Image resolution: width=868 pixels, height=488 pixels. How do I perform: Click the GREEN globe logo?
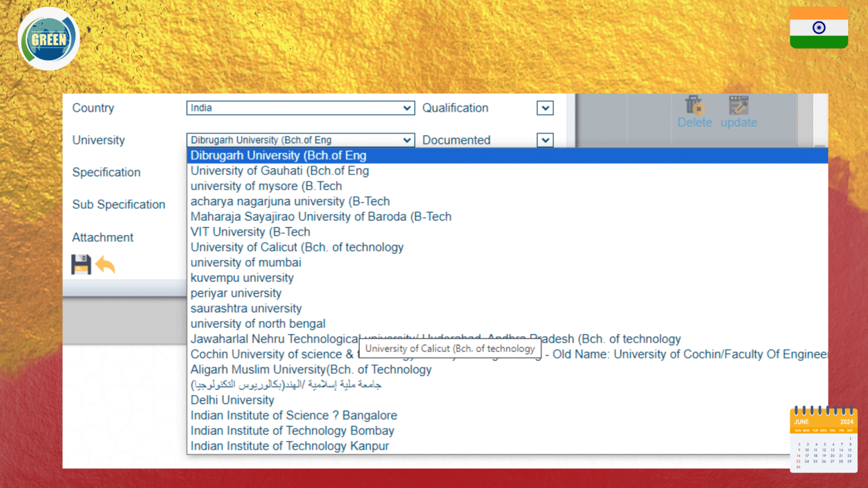[x=49, y=39]
